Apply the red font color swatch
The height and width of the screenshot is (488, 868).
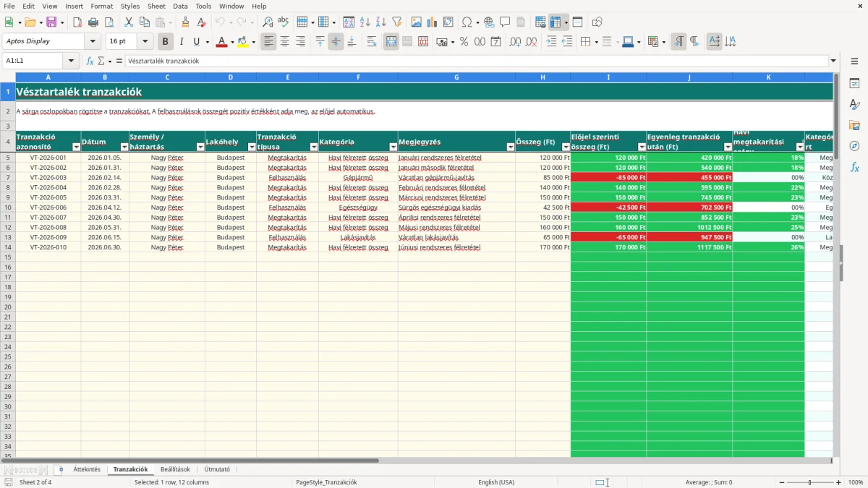pos(222,42)
